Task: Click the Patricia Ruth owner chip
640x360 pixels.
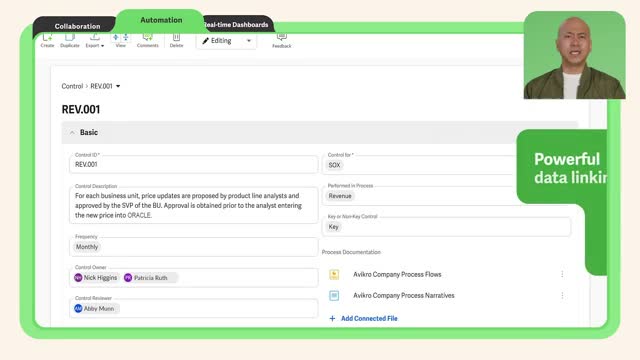Action: point(150,278)
